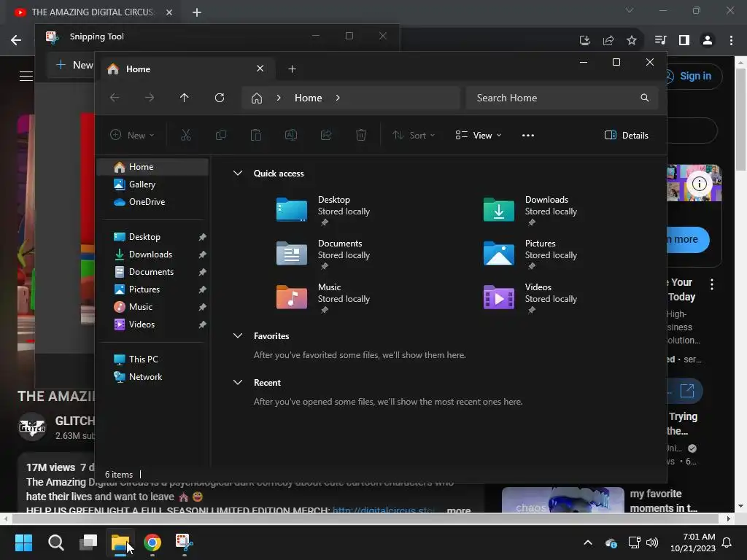Click Chrome back arrow button
The height and width of the screenshot is (560, 747).
16,41
